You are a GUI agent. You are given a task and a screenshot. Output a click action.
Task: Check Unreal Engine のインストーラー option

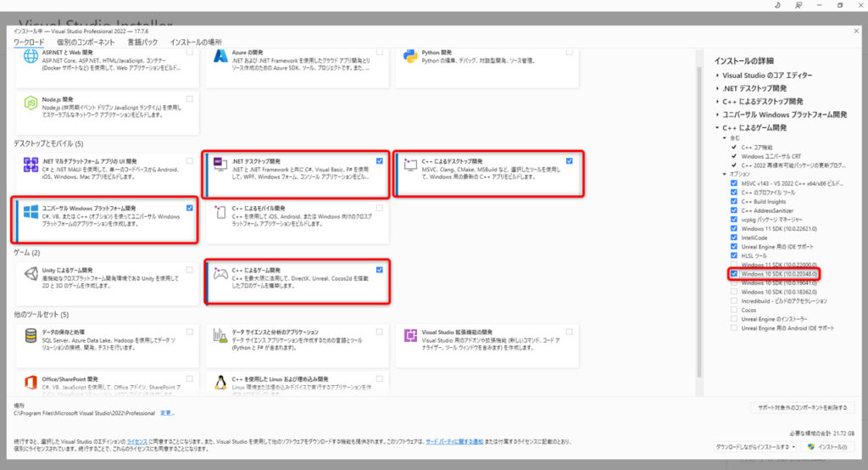coord(734,319)
